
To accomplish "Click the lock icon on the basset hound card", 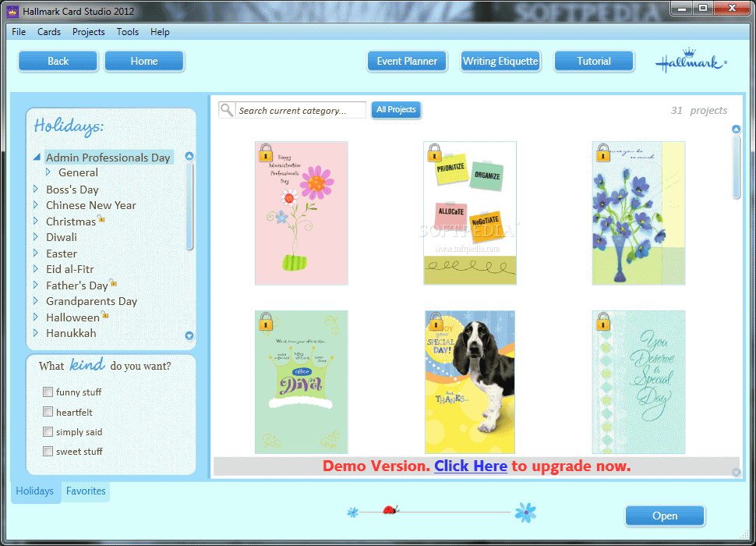I will pyautogui.click(x=436, y=321).
